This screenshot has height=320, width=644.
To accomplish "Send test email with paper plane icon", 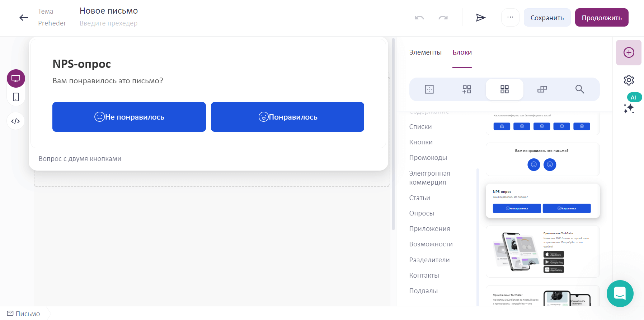I will pyautogui.click(x=481, y=18).
